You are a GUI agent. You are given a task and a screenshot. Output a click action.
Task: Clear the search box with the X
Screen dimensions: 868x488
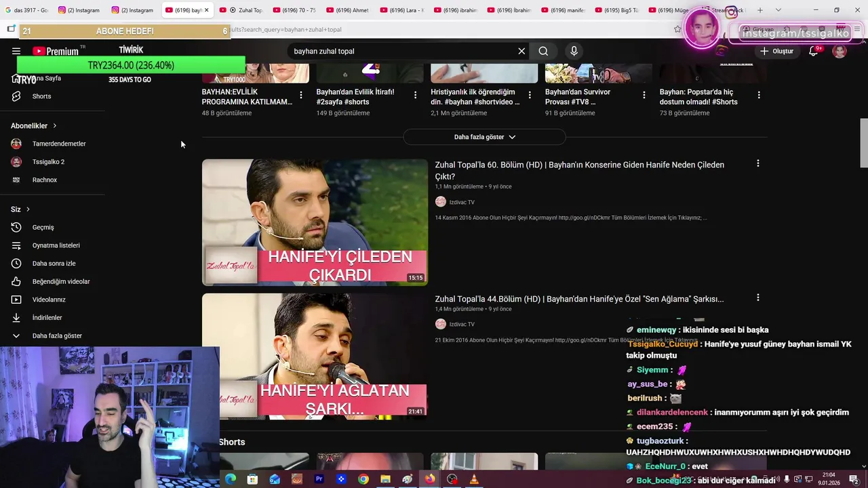521,51
